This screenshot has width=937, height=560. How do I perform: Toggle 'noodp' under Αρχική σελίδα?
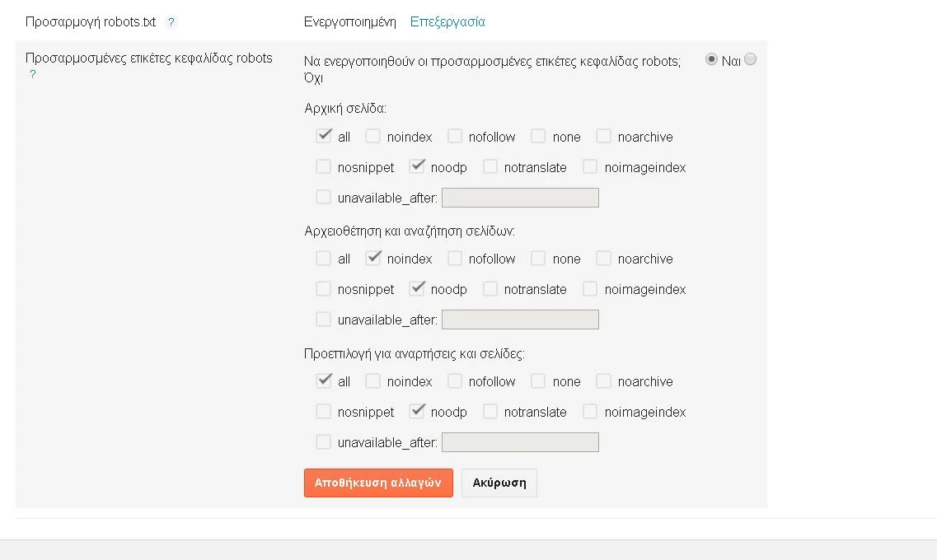tap(417, 166)
